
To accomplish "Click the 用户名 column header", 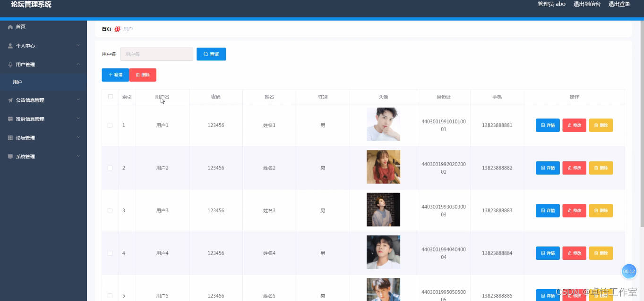I will (163, 97).
